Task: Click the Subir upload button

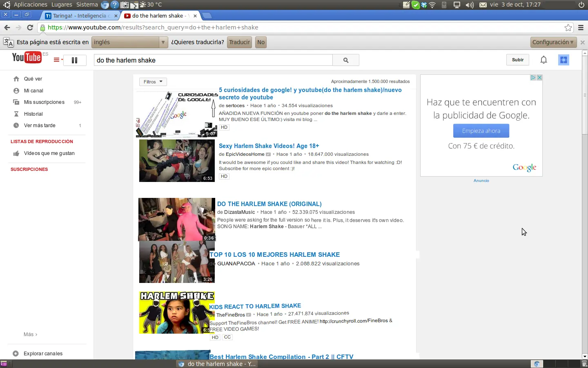Action: point(518,60)
